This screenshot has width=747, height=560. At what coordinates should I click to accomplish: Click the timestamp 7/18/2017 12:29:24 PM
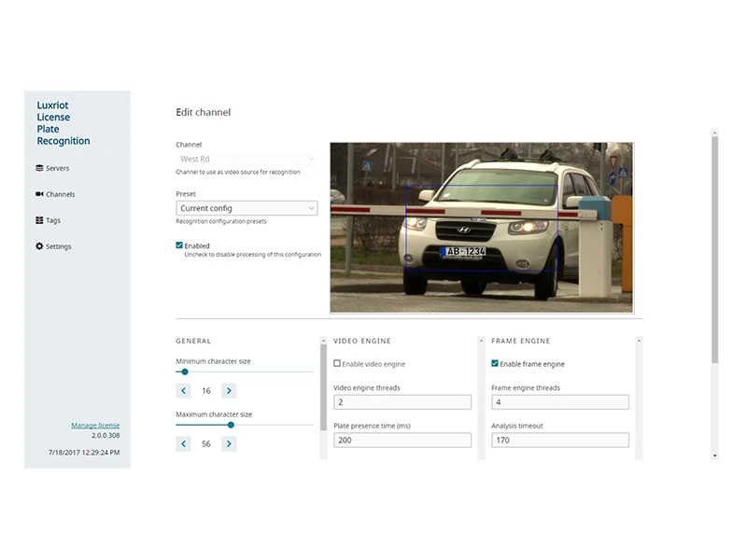coord(84,453)
